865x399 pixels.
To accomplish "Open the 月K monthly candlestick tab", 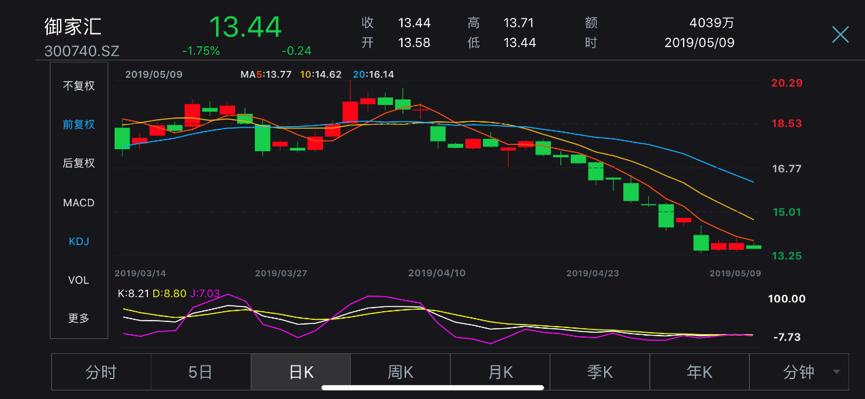I will [500, 372].
